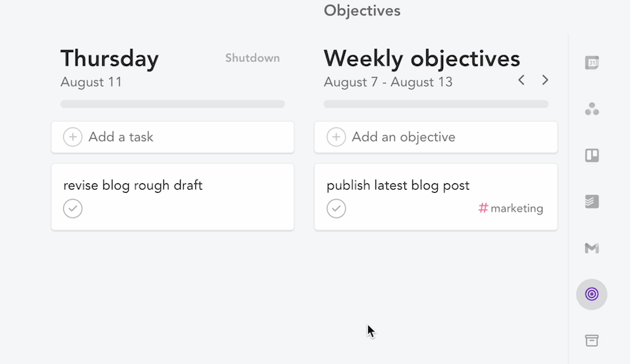
Task: Go to the previous week with the left chevron
Action: click(521, 80)
